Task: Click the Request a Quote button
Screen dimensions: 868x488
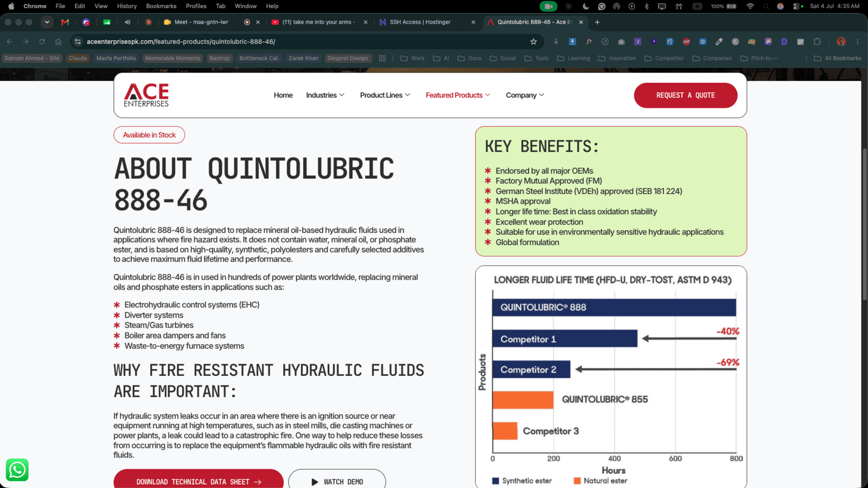Action: pyautogui.click(x=686, y=95)
